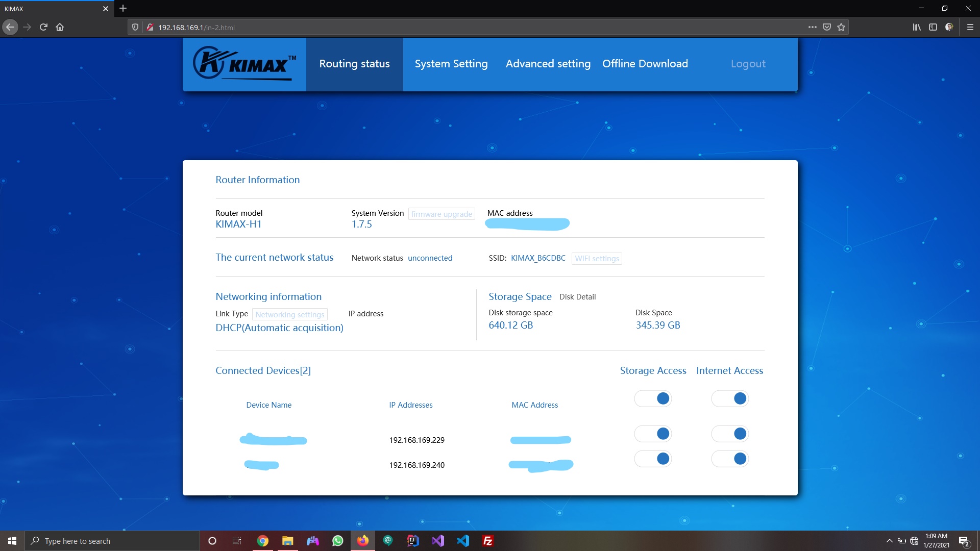Viewport: 980px width, 551px height.
Task: Toggle the Storage Access header switch
Action: pyautogui.click(x=653, y=398)
